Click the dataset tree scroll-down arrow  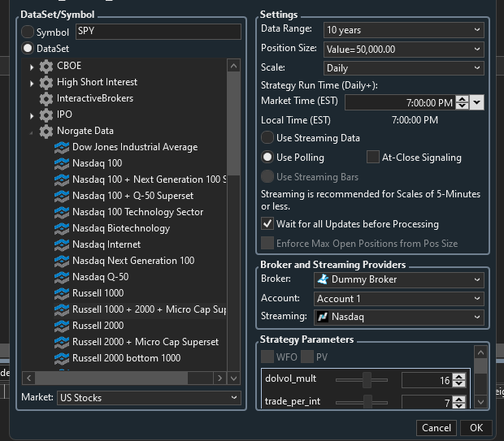pos(233,378)
